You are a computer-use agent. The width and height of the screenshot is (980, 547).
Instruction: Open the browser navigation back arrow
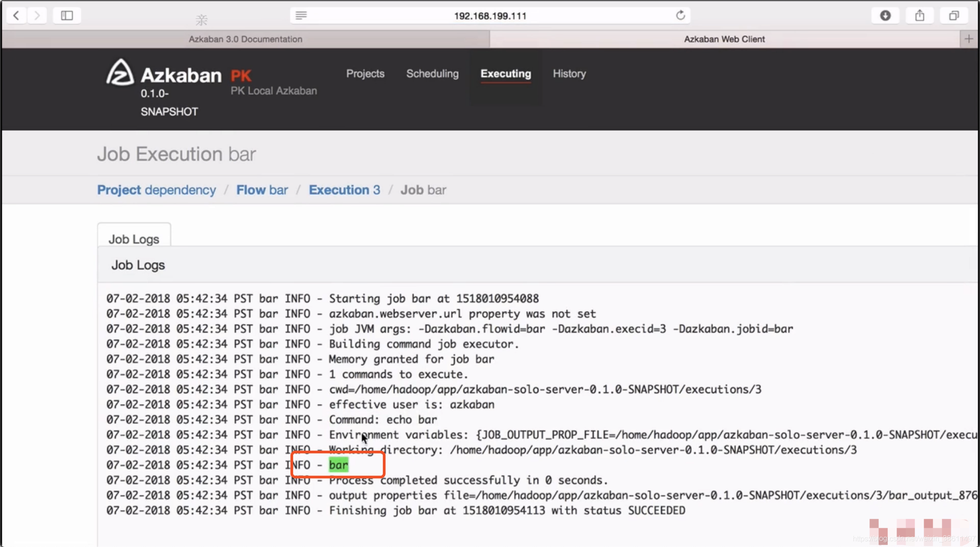click(x=15, y=15)
